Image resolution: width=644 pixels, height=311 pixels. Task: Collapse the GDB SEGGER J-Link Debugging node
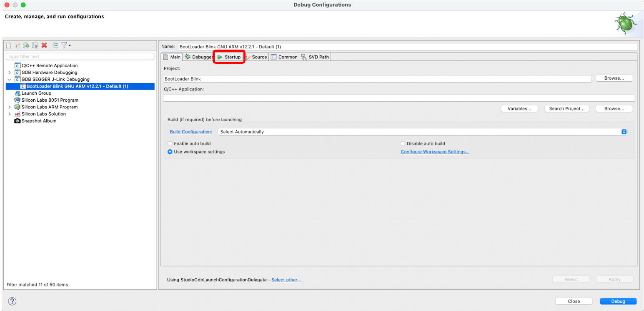coord(10,79)
